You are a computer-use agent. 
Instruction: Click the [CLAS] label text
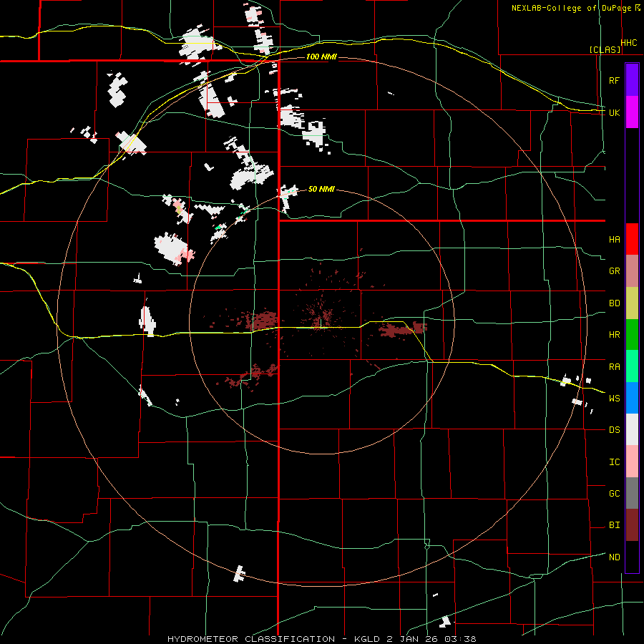tap(605, 49)
